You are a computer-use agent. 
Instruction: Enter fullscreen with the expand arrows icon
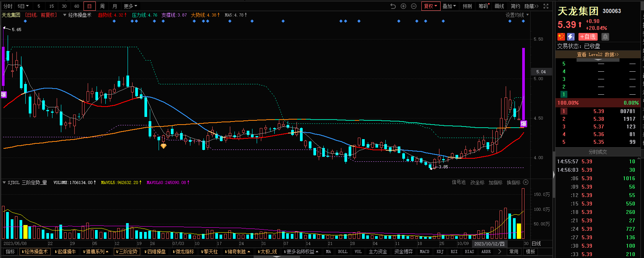(546, 6)
